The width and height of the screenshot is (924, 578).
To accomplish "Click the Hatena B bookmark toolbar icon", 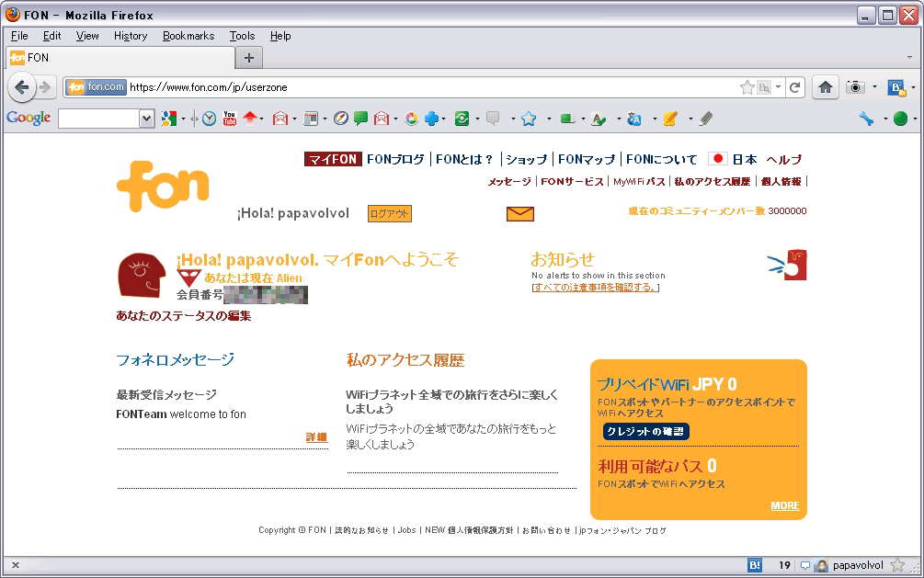I will (x=897, y=88).
